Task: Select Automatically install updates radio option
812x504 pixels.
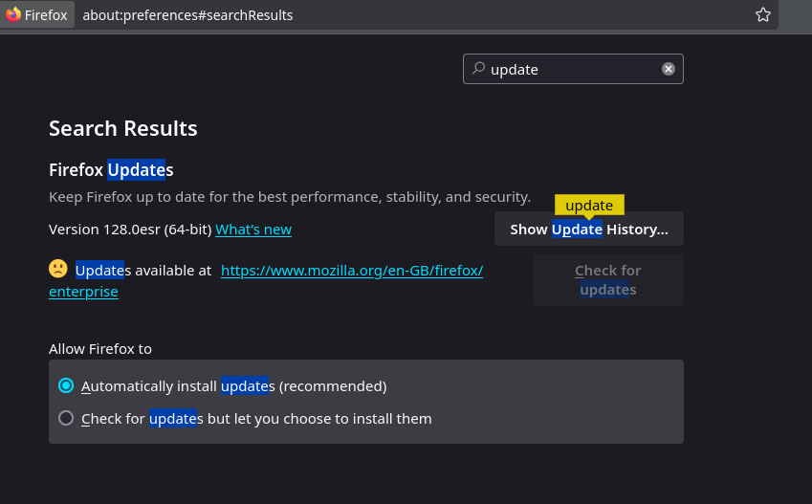Action: (66, 386)
